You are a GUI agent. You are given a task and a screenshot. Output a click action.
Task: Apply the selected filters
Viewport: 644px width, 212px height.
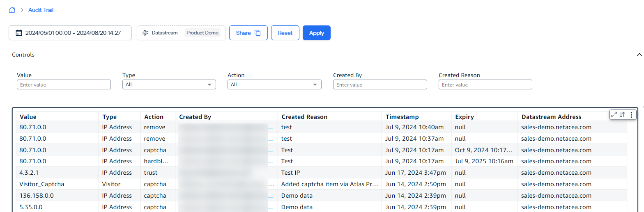(316, 33)
